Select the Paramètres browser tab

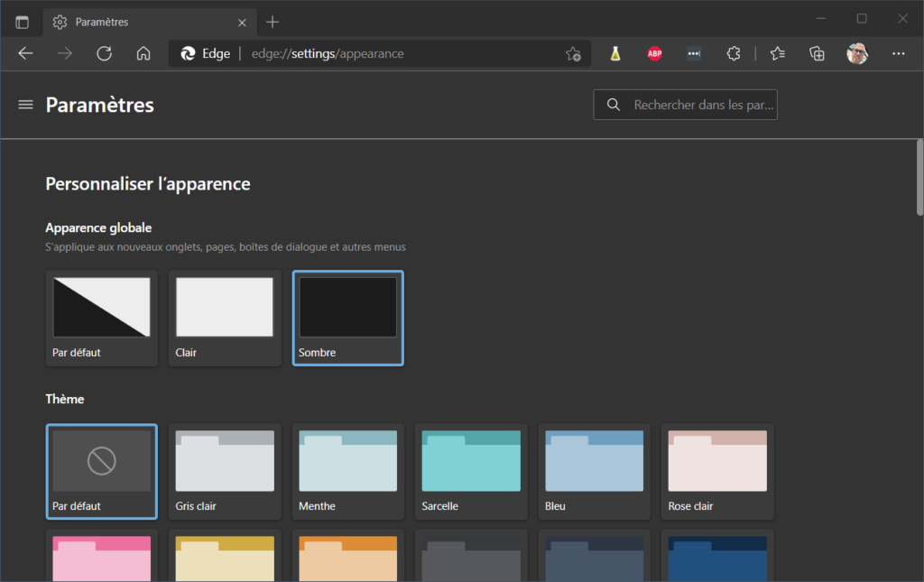coord(151,23)
